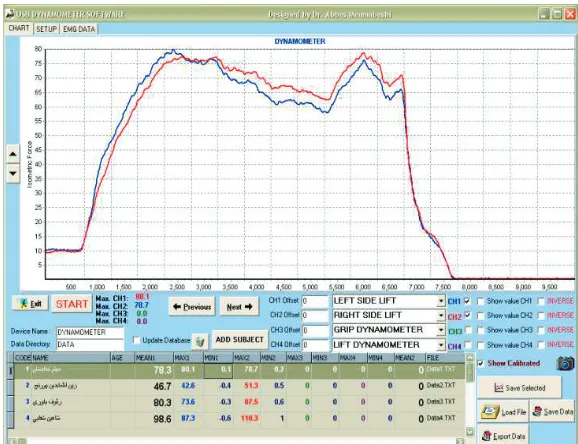Enable INVERSE for CH2
The image size is (578, 444).
(x=541, y=316)
